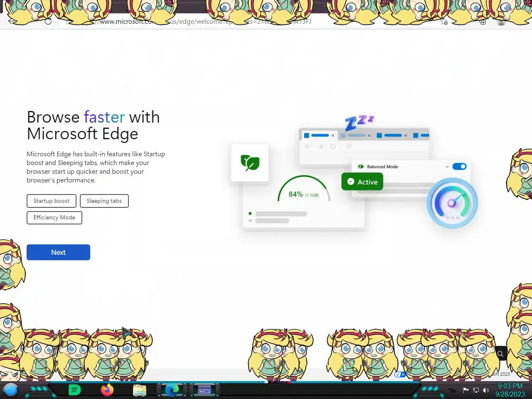Open the black magnifier search button

pyautogui.click(x=500, y=354)
